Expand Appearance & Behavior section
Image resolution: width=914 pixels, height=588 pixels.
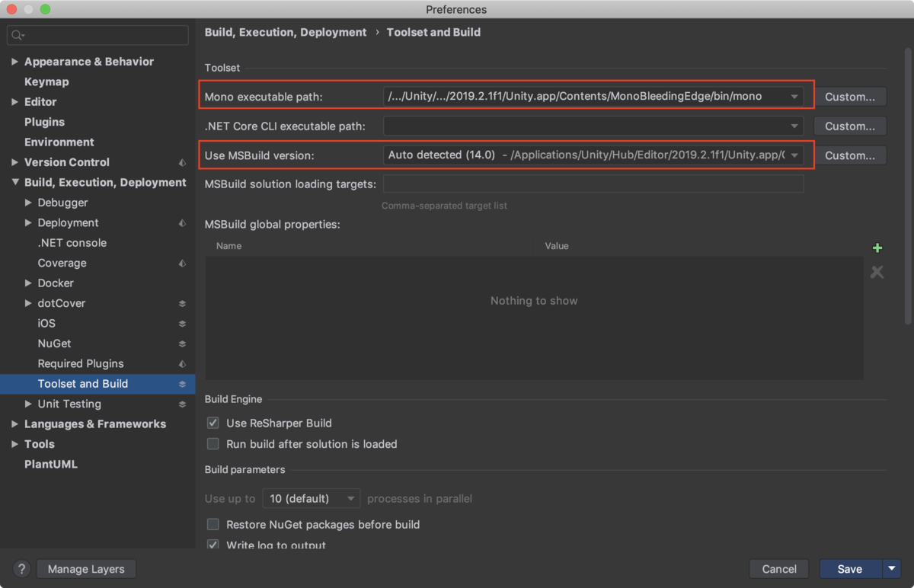[14, 62]
